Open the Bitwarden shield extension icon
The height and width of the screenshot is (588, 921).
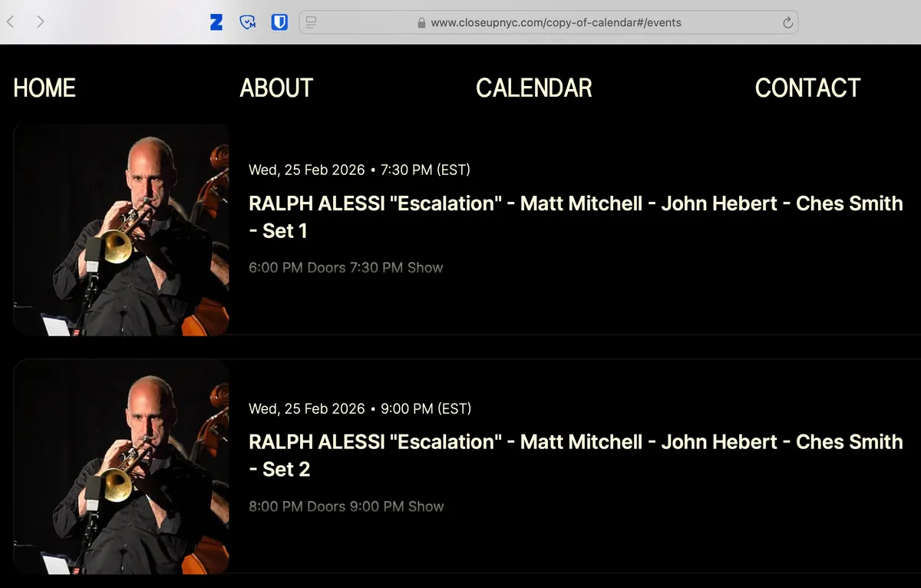[x=279, y=22]
